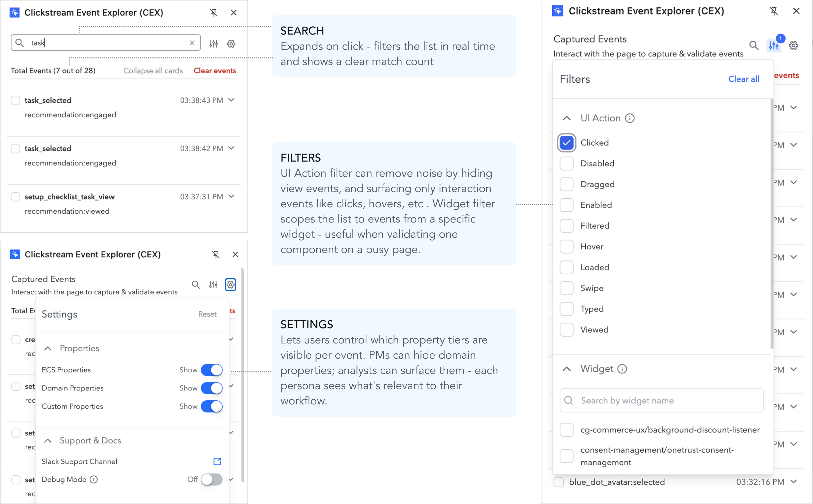Toggle Custom Properties switch
Screen dimensions: 813x504
pyautogui.click(x=212, y=406)
